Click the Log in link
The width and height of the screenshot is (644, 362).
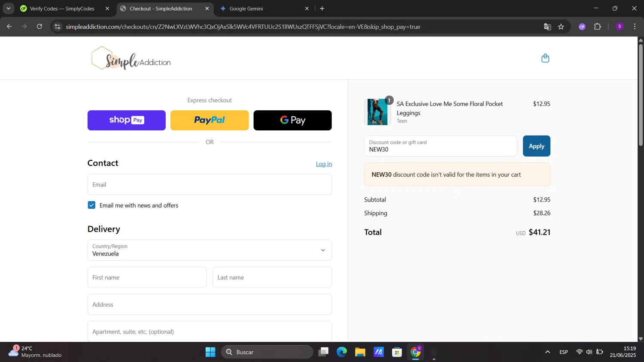pos(324,164)
